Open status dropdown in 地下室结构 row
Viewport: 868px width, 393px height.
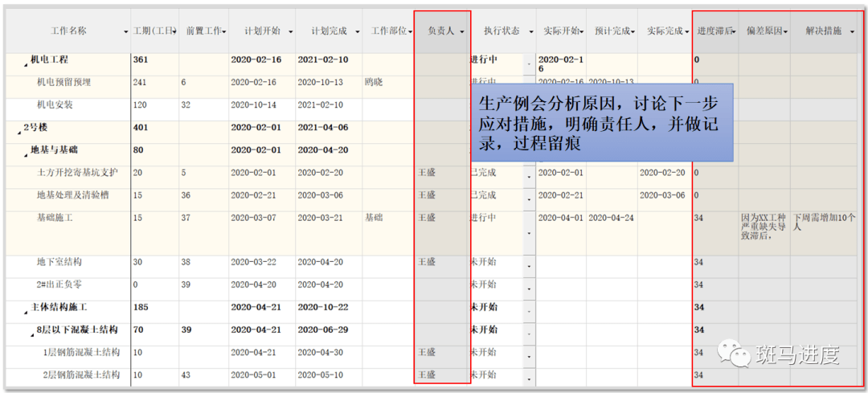(x=529, y=268)
